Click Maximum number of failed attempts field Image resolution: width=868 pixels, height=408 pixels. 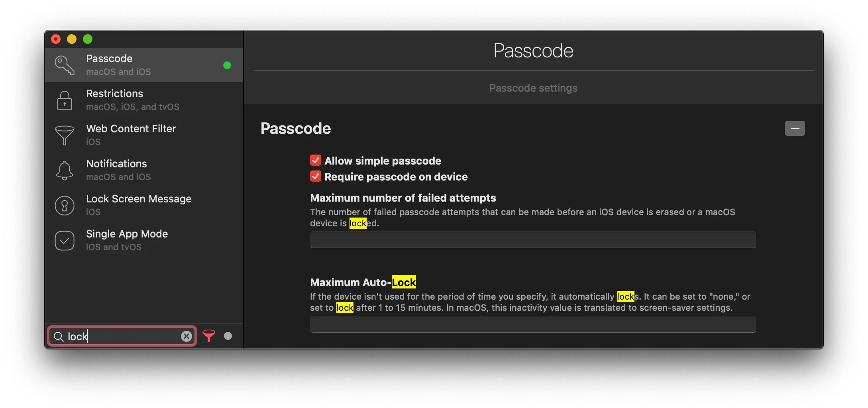533,240
